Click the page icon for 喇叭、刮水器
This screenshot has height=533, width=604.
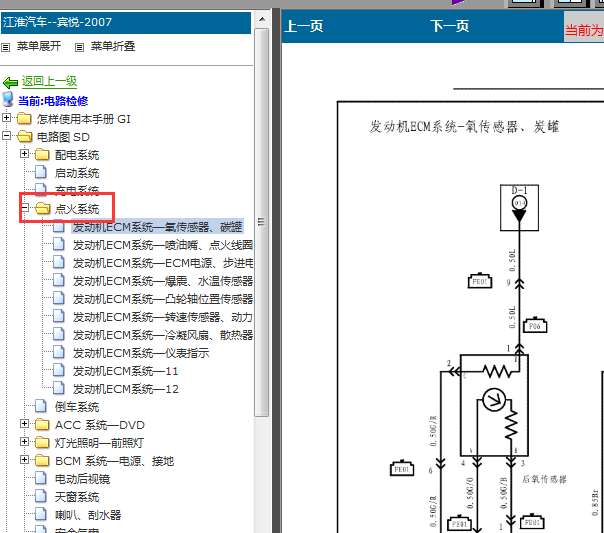pos(41,515)
